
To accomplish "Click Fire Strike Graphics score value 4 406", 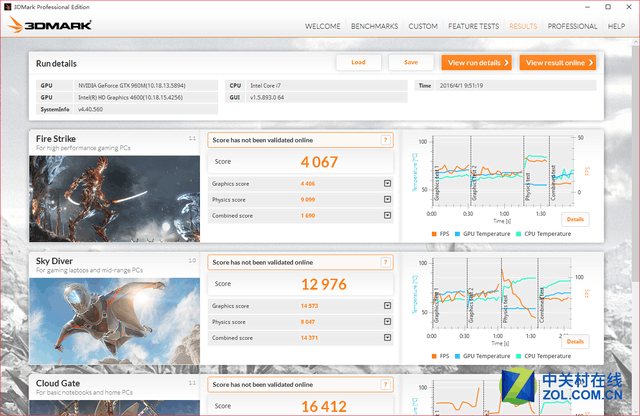I will (308, 184).
